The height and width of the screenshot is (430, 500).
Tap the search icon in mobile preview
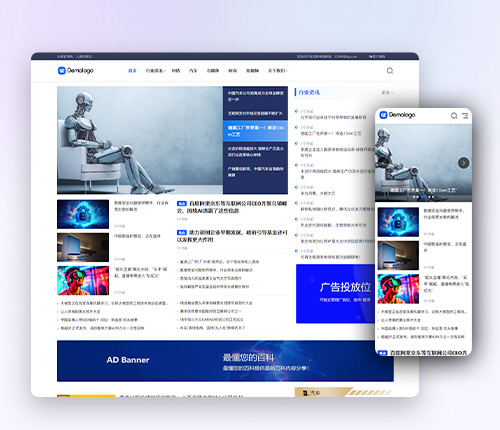coord(454,116)
